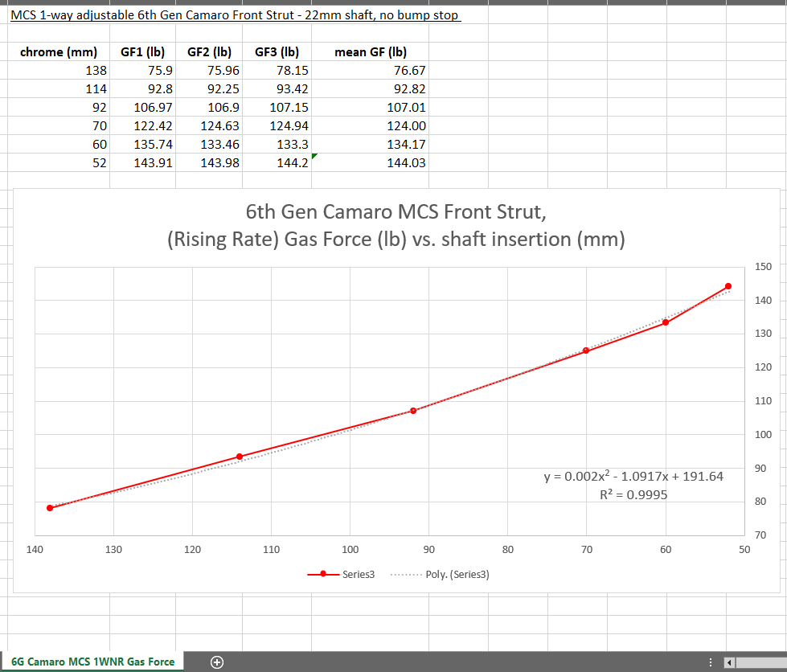Image resolution: width=787 pixels, height=672 pixels.
Task: Select the GF3 cell 133.3
Action: pyautogui.click(x=277, y=144)
